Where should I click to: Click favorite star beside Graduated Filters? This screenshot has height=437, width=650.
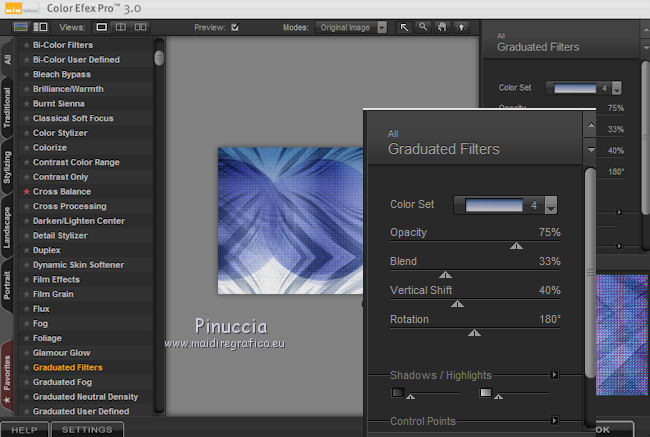point(27,368)
